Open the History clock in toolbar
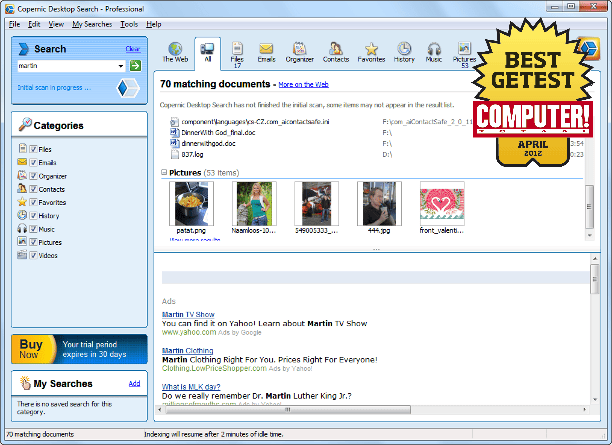 [404, 53]
